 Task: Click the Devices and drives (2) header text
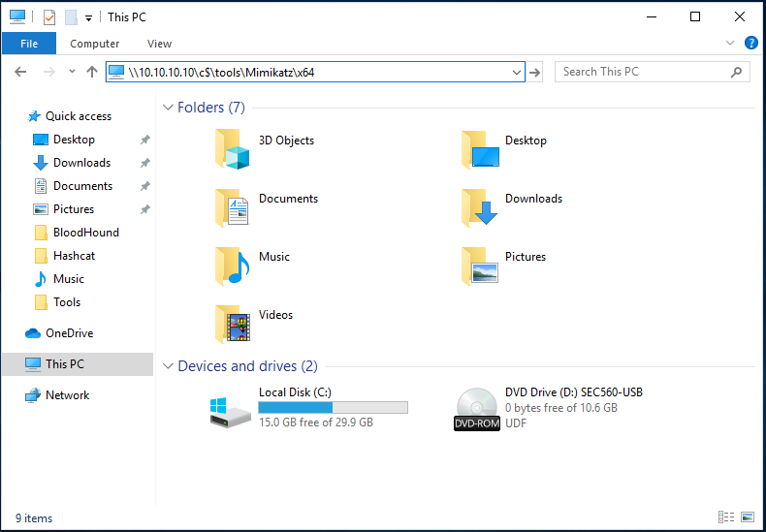[x=247, y=366]
